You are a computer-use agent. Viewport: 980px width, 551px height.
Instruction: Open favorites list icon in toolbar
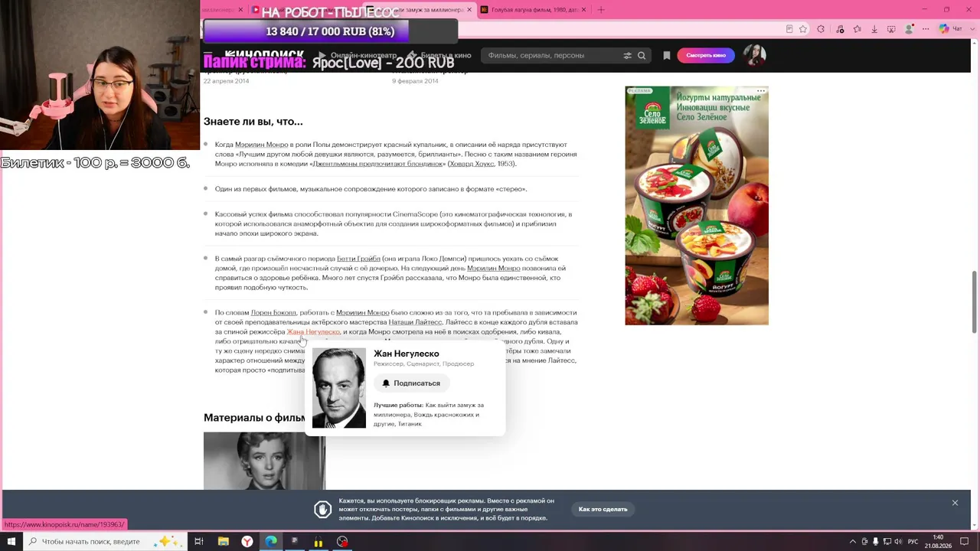[857, 29]
